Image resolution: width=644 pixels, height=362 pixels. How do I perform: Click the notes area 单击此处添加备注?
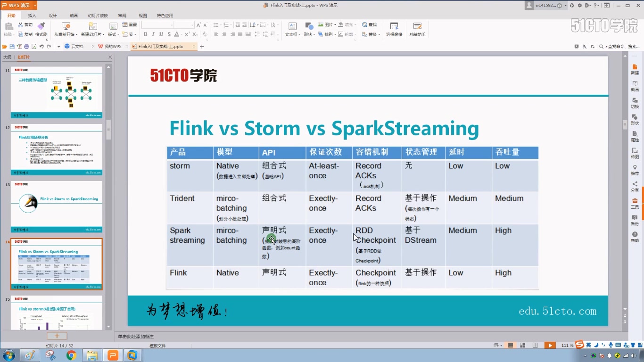tap(136, 337)
